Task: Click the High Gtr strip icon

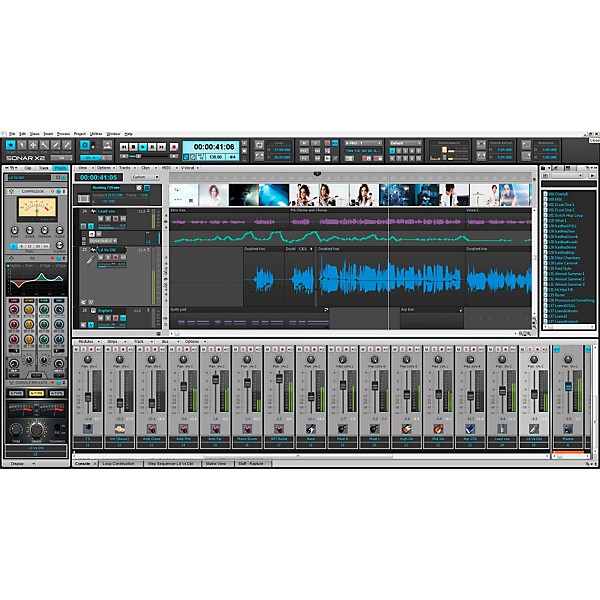Action: (406, 429)
